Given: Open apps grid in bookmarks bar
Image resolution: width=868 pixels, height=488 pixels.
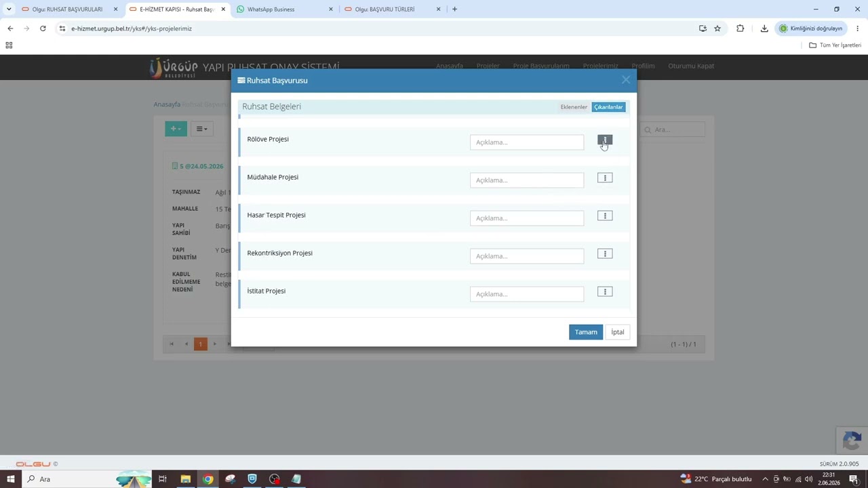Looking at the screenshot, I should (9, 45).
